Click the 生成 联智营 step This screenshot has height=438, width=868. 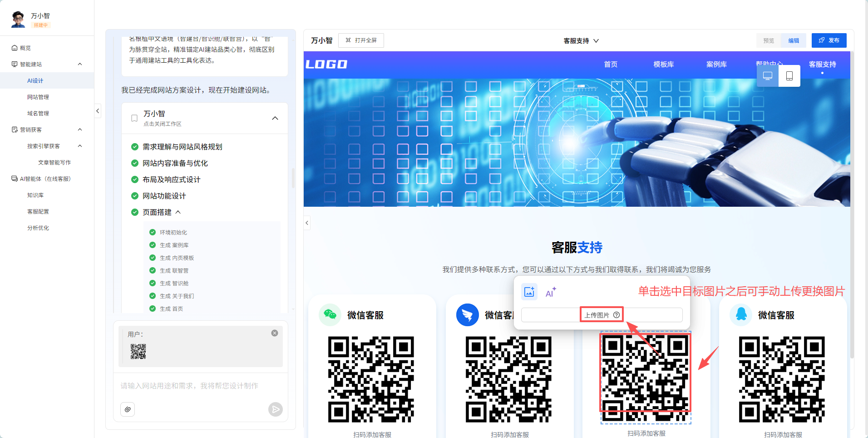pos(174,270)
